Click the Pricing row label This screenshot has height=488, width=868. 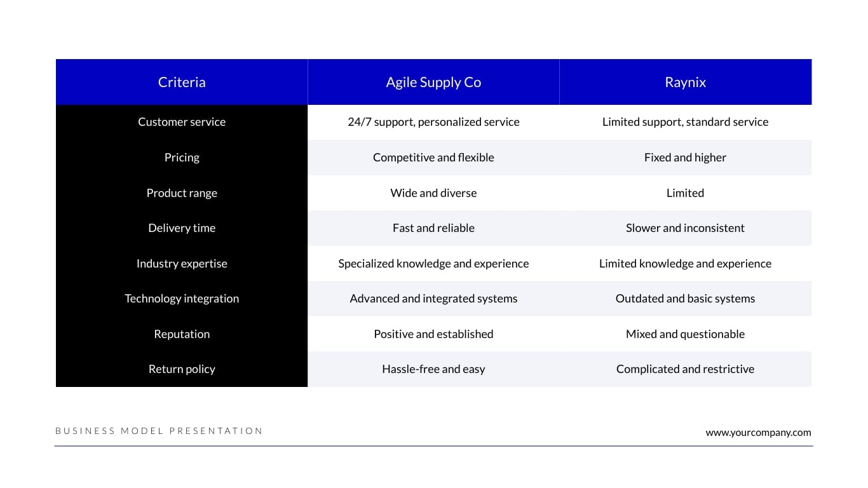click(x=182, y=158)
